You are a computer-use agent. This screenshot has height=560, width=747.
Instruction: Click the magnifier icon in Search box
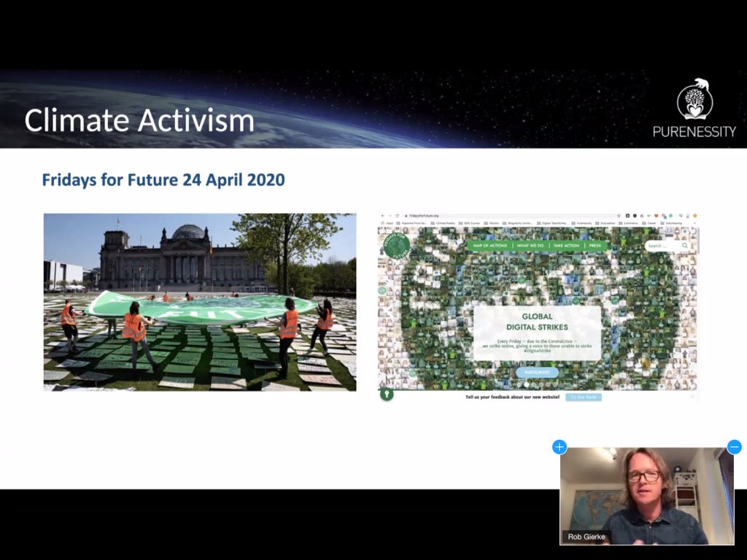[x=684, y=246]
